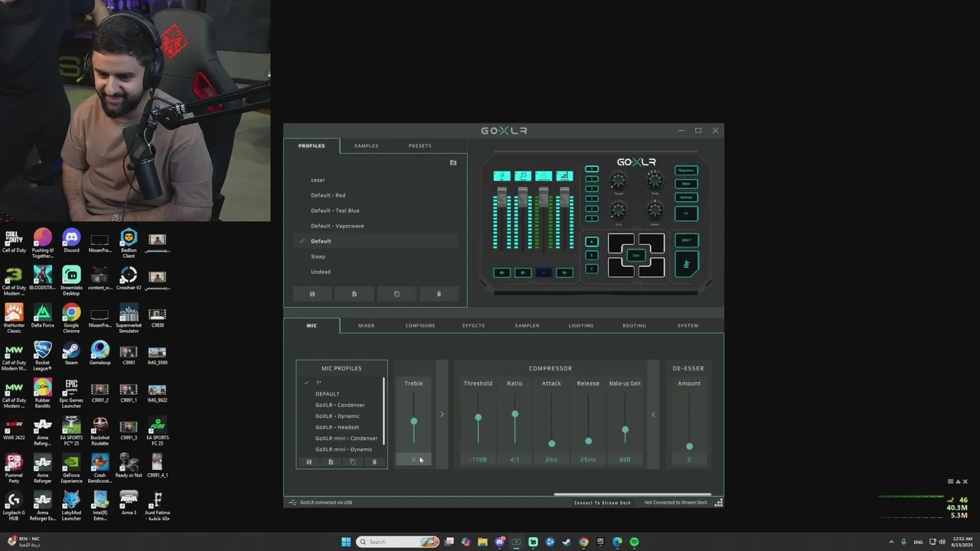Click the taskbar Search box

[398, 542]
